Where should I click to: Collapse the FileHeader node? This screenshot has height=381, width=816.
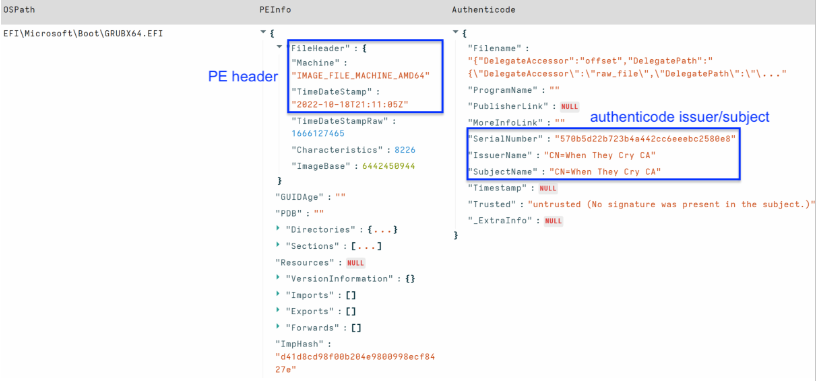pos(279,47)
